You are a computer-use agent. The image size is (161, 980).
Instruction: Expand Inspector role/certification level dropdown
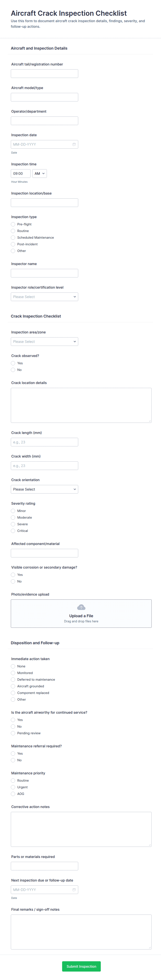[44, 297]
